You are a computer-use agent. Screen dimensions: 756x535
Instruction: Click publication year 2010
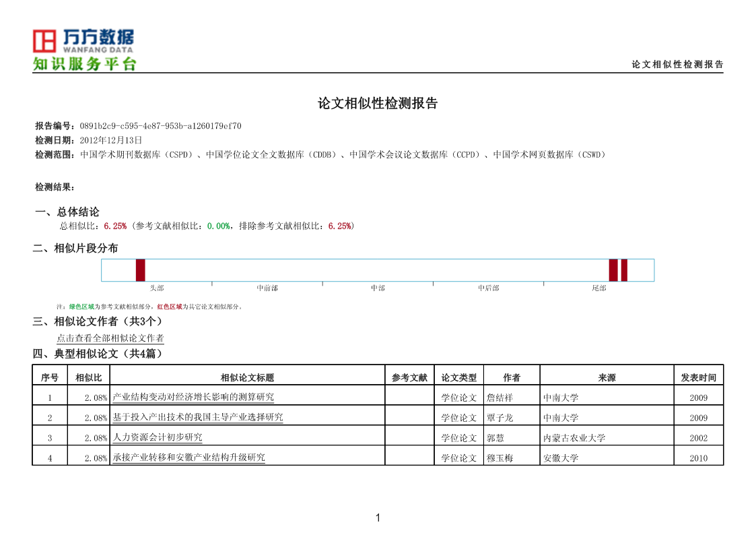[699, 458]
